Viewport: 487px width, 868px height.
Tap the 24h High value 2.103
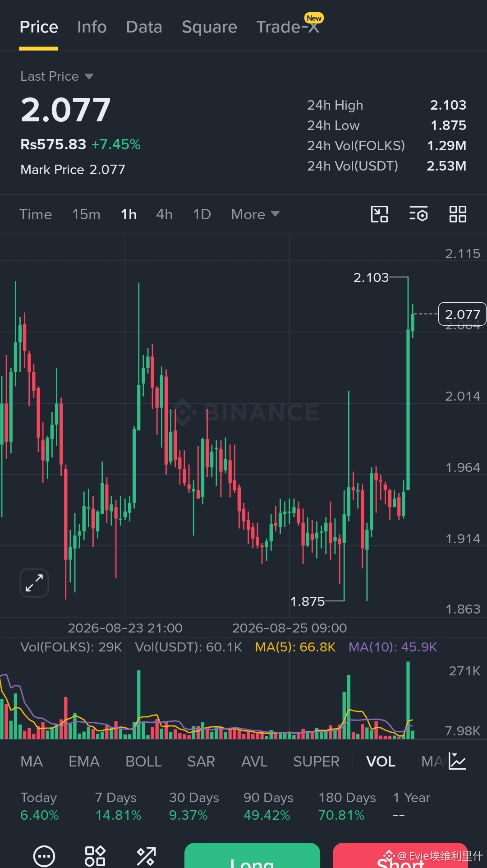click(x=448, y=105)
